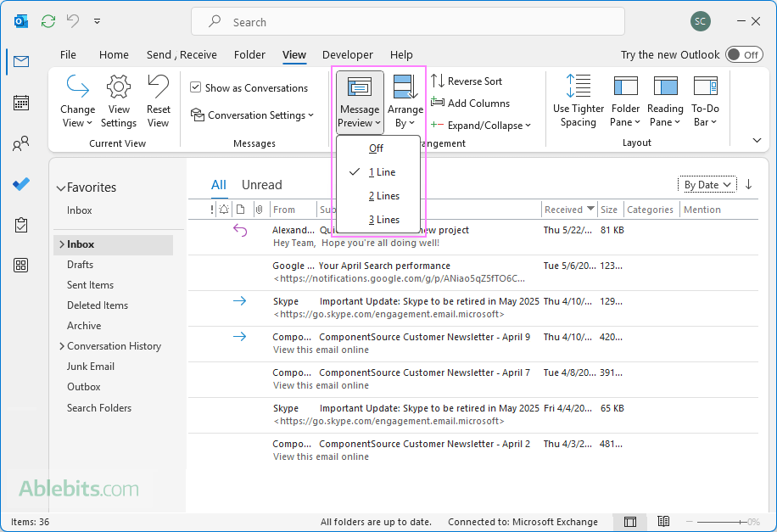Open the To Do checkmark icon
Screen dimensions: 777x532
tap(21, 184)
